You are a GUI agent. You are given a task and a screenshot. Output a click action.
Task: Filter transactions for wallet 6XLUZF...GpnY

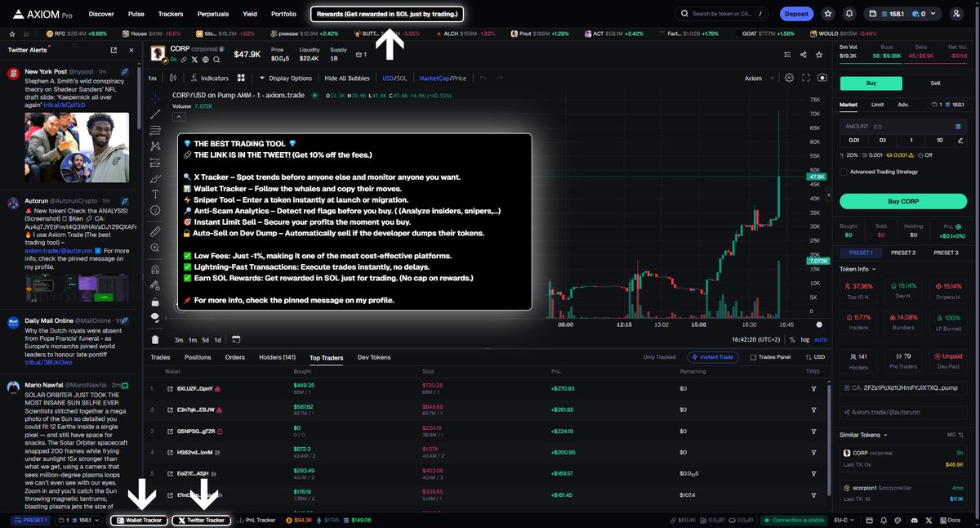point(813,388)
